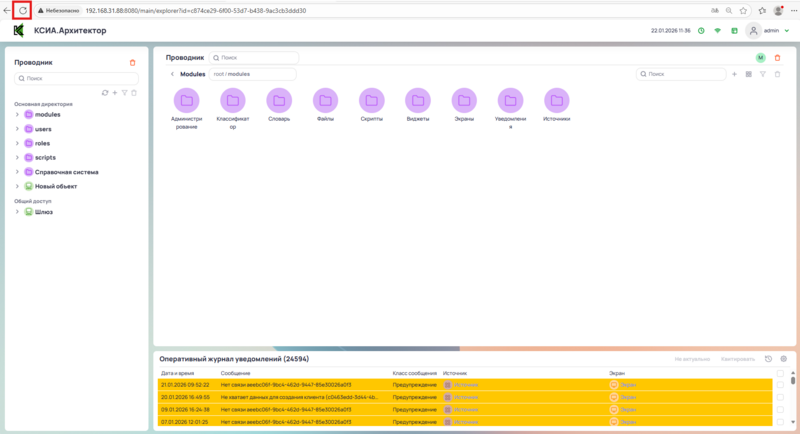Click the green Wi-Fi connection status icon

[717, 31]
